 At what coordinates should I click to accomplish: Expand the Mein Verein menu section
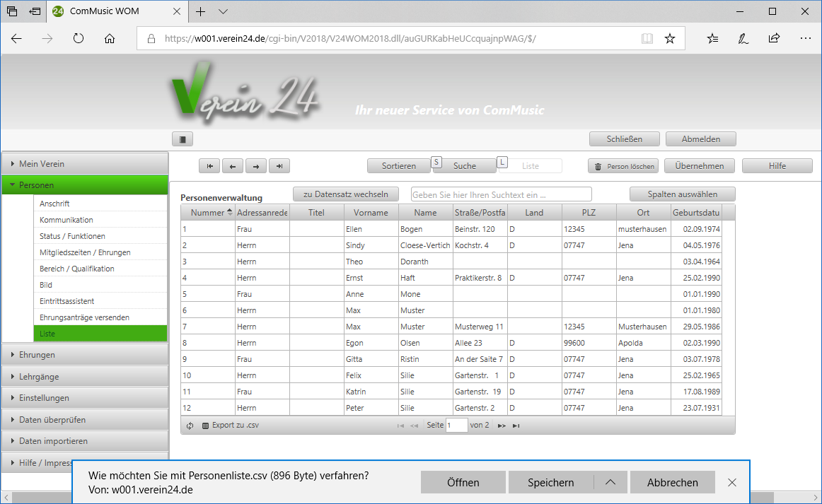pyautogui.click(x=85, y=164)
